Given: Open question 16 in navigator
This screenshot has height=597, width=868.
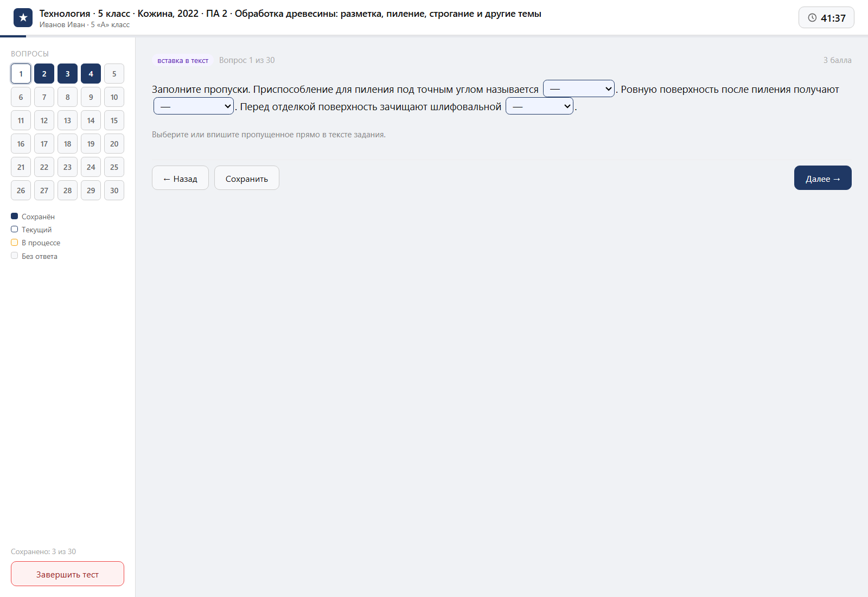Looking at the screenshot, I should click(x=21, y=144).
